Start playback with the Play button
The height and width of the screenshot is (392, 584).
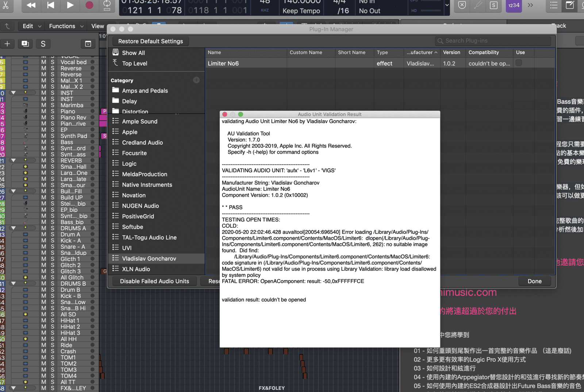pos(70,5)
